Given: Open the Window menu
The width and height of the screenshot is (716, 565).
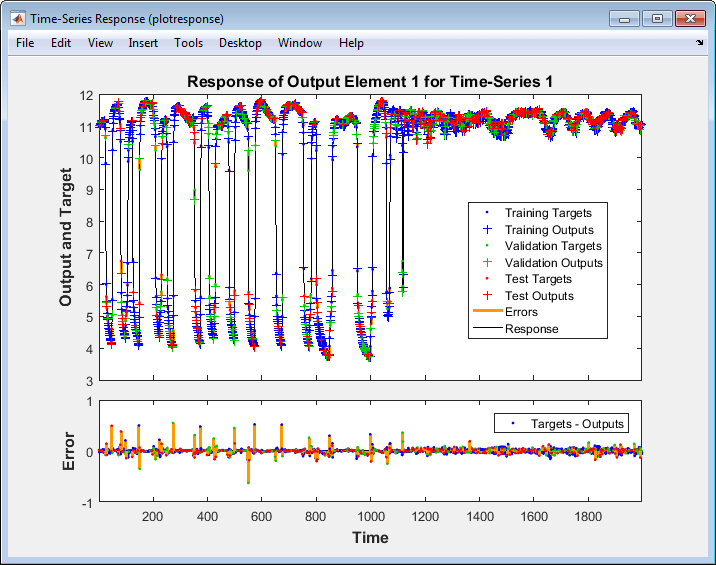Looking at the screenshot, I should (300, 43).
